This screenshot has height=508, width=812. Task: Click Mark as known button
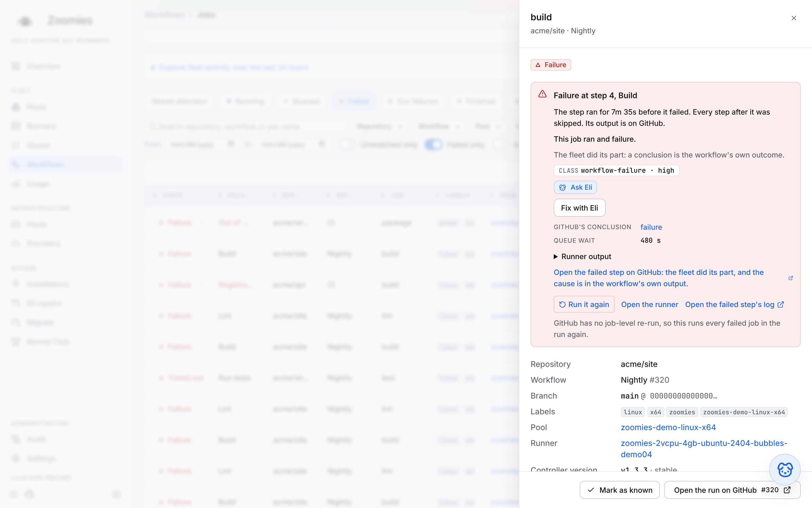tap(619, 490)
